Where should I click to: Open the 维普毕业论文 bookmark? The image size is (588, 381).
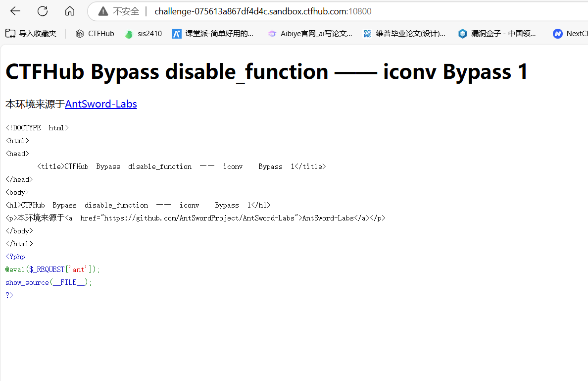404,34
